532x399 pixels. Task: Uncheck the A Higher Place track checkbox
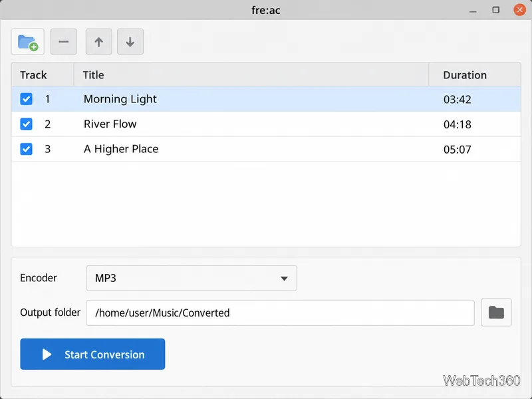coord(26,149)
